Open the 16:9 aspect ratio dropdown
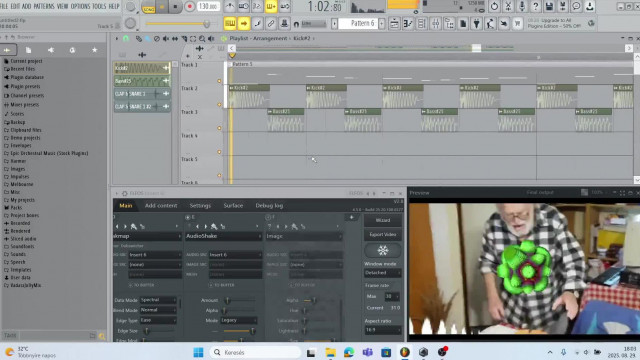640x360 pixels. 382,330
